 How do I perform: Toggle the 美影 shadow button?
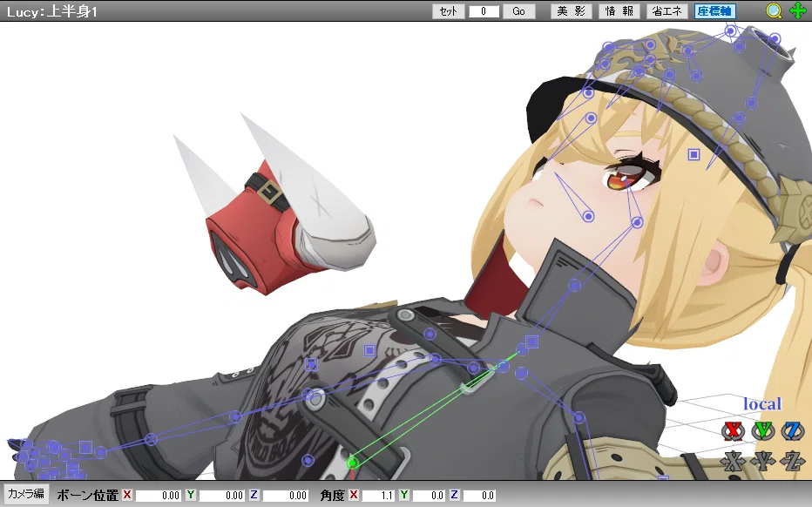(x=572, y=10)
